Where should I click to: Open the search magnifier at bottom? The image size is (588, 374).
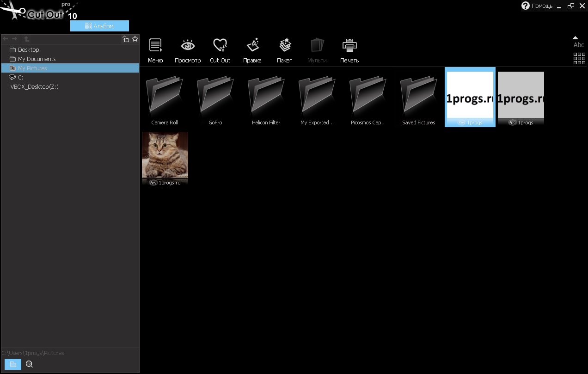point(30,364)
